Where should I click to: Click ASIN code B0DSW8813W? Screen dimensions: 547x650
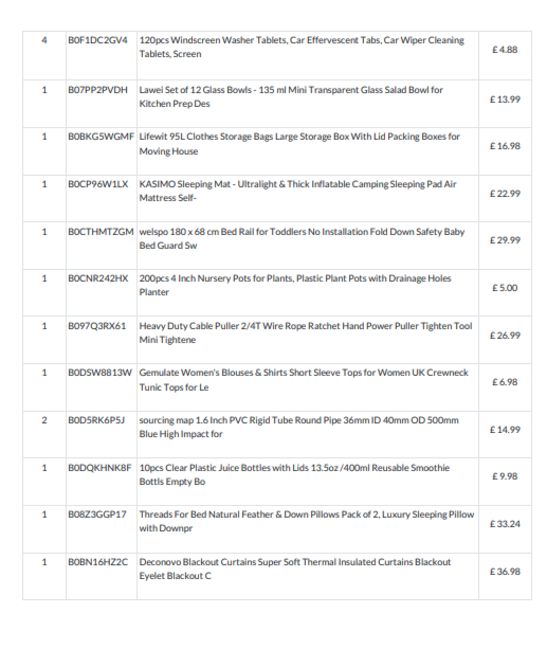tap(100, 373)
